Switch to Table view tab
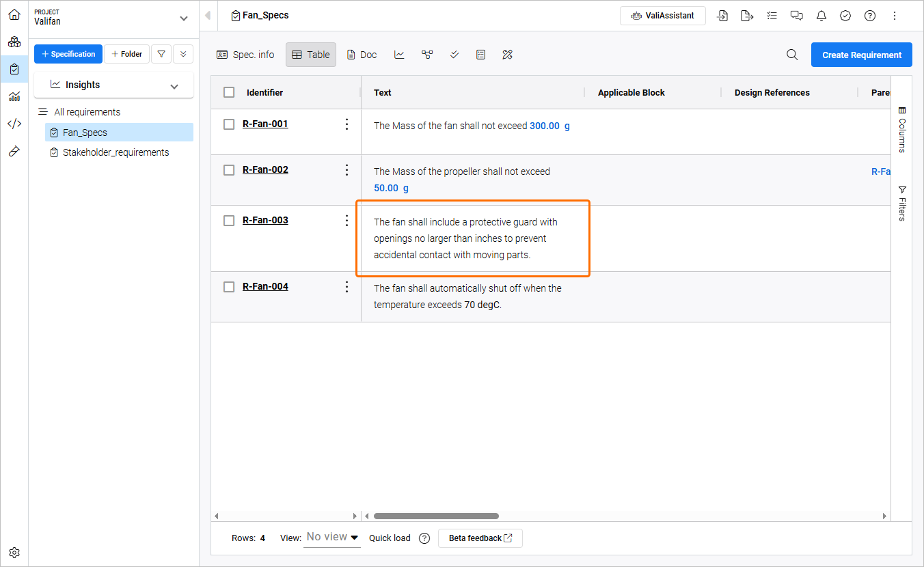924x567 pixels. [311, 55]
